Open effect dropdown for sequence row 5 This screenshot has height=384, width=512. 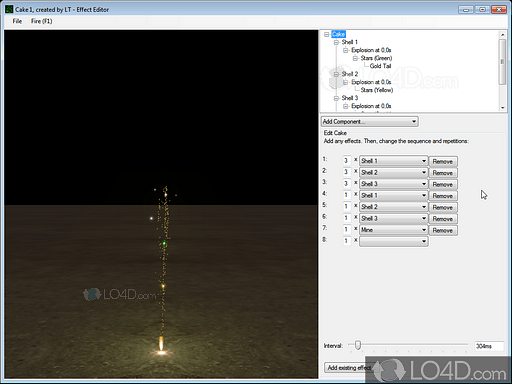tap(394, 207)
